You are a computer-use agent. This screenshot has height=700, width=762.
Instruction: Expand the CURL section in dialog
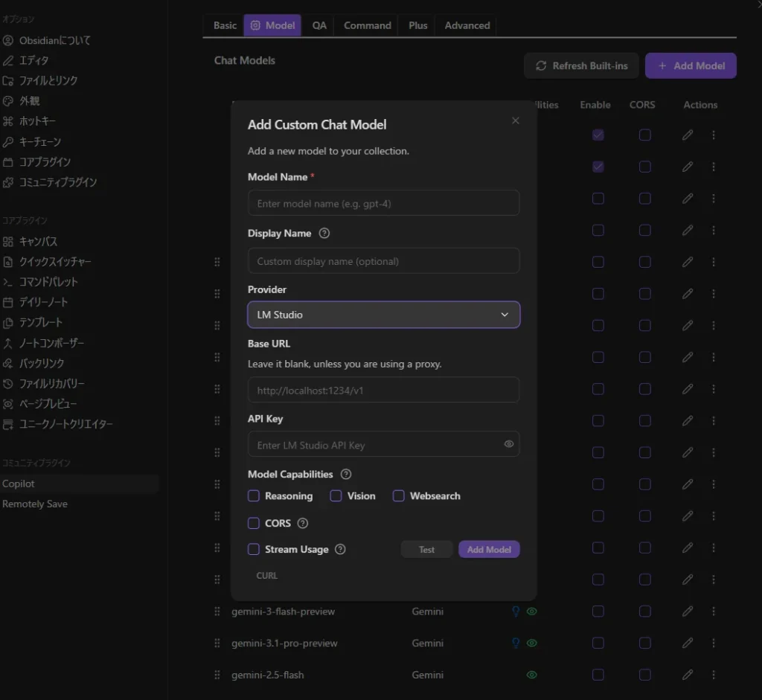(266, 575)
